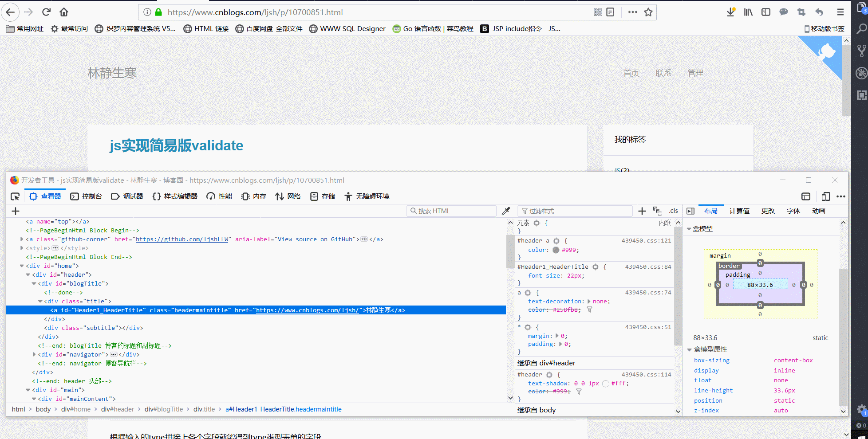Open the iframe/dock selector icon
The image size is (868, 439).
click(x=806, y=196)
